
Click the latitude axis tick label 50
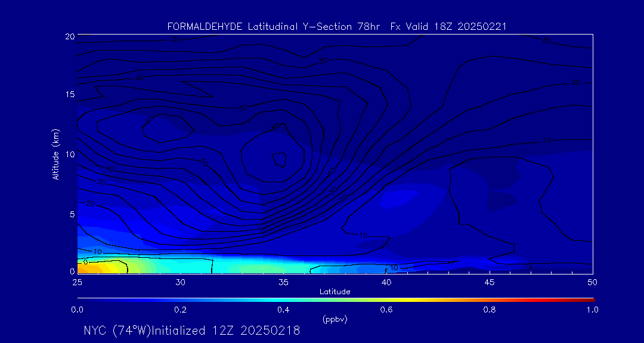coord(592,282)
